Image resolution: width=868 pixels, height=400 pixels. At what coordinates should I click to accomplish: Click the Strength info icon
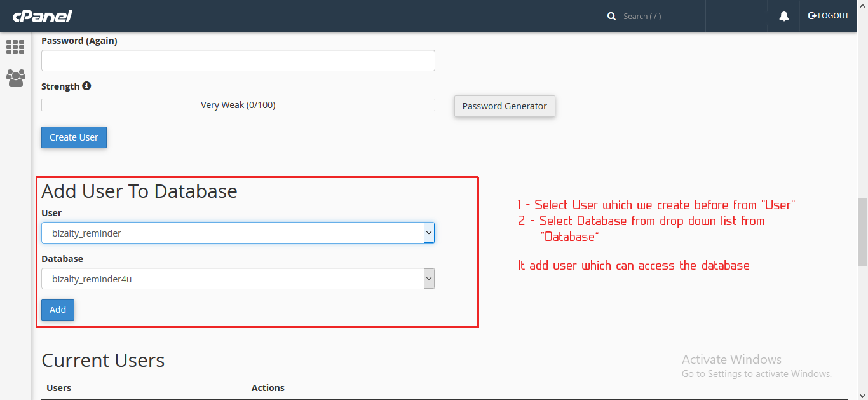86,86
